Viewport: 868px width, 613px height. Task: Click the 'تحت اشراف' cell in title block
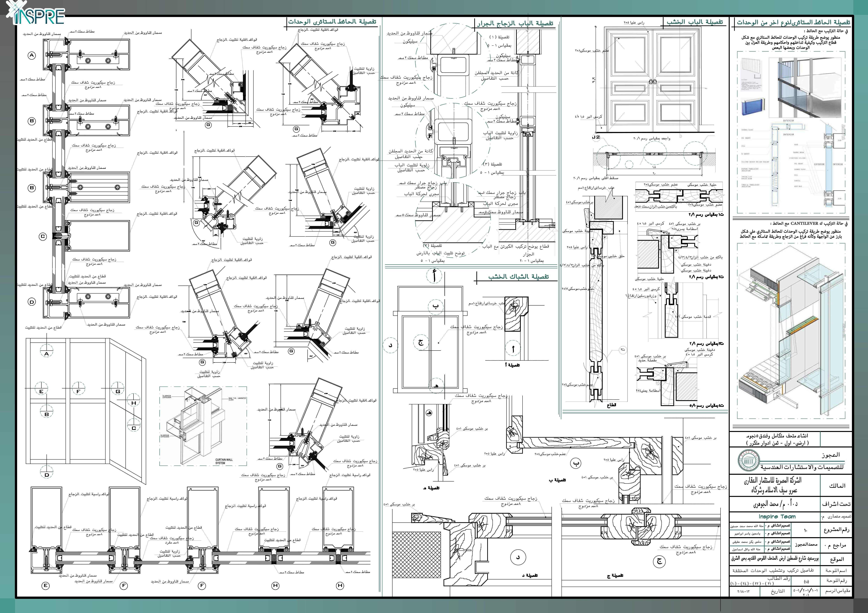point(836,504)
